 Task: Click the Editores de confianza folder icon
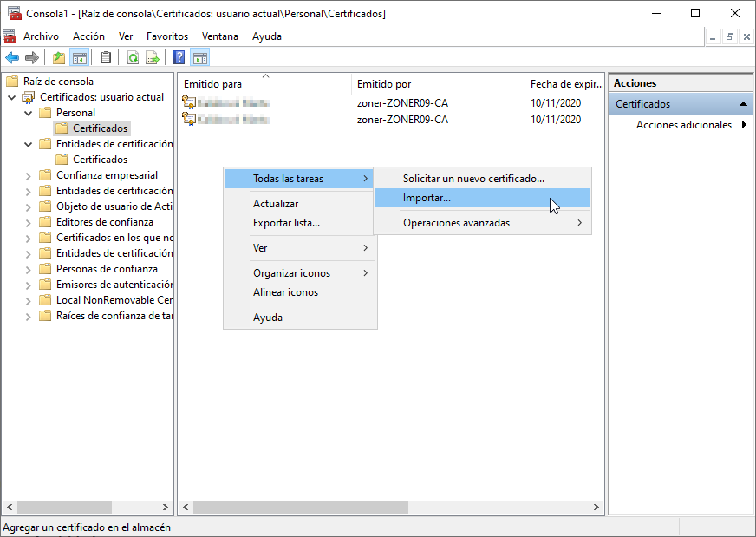45,222
